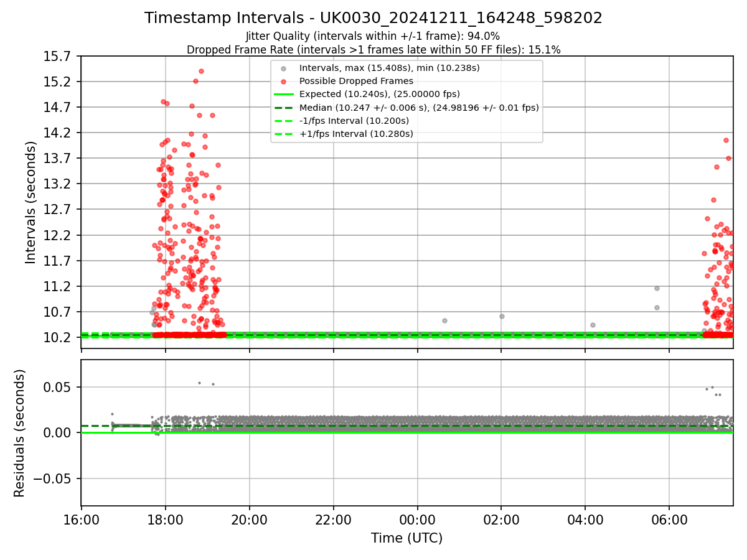The width and height of the screenshot is (747, 560).
Task: Select legend entry 'Possible Dropped Frames'
Action: [x=356, y=81]
